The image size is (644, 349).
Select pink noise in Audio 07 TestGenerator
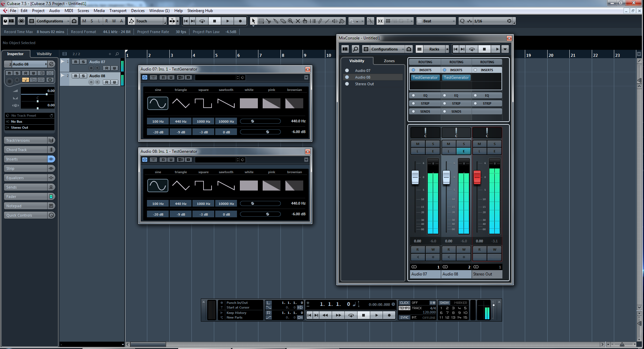click(272, 103)
